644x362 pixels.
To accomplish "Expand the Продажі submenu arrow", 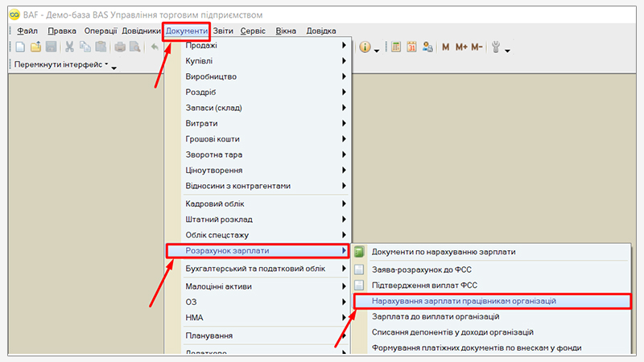I will (344, 46).
